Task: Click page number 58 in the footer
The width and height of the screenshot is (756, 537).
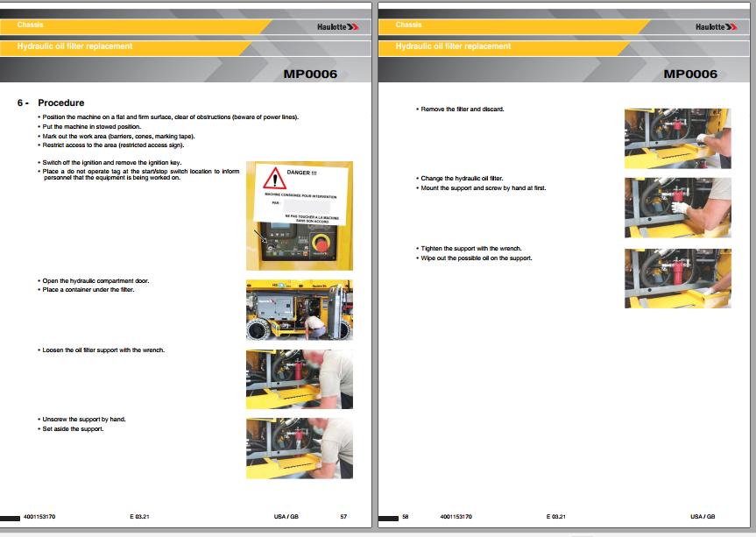Action: click(x=406, y=517)
